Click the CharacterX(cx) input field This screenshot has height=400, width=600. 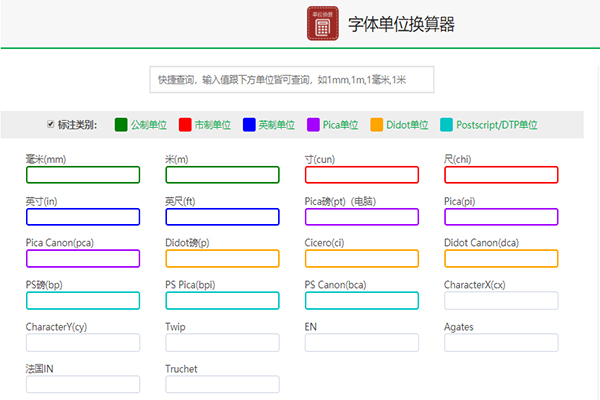[x=501, y=300]
